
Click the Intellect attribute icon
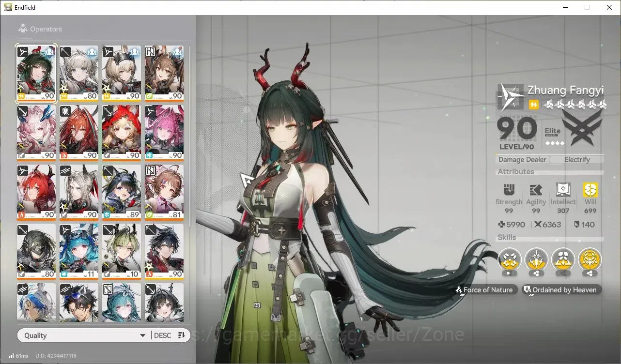pos(563,190)
